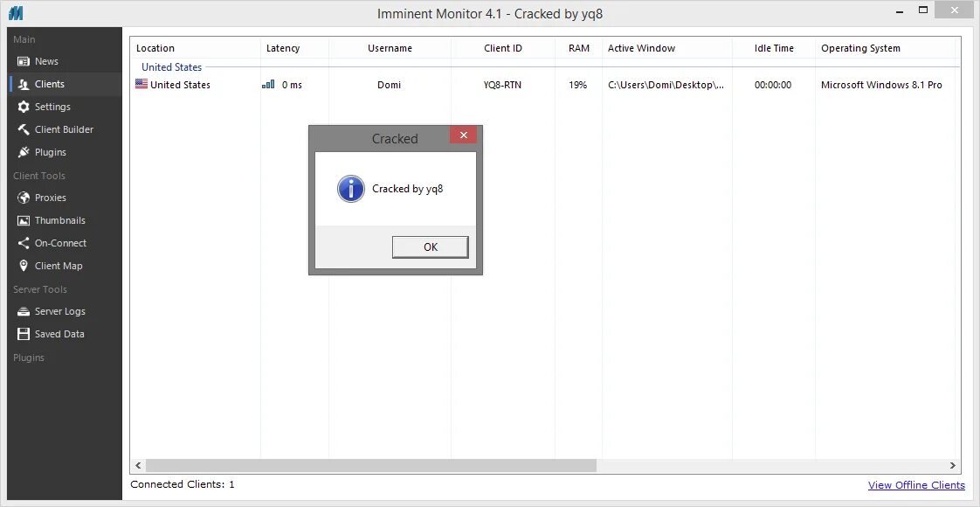Image resolution: width=980 pixels, height=507 pixels.
Task: Click the Connected Clients: 1 status
Action: (x=183, y=484)
